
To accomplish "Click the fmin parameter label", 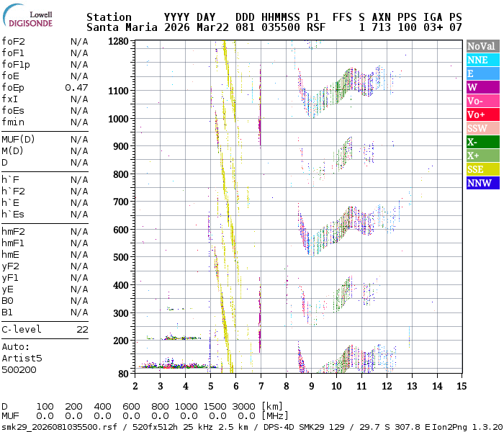I will [13, 122].
